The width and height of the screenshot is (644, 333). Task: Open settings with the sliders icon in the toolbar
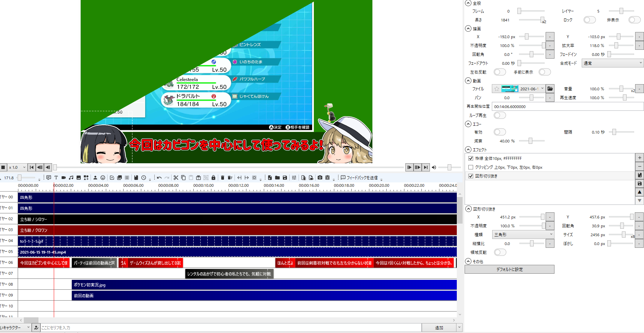click(x=294, y=178)
